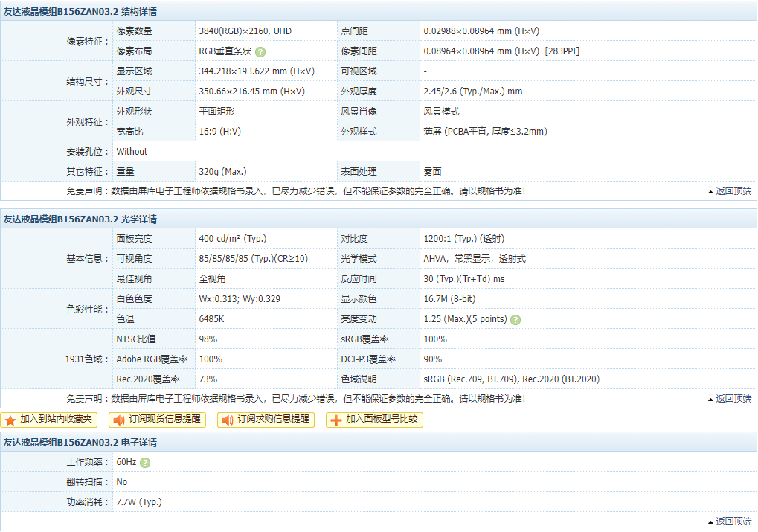The height and width of the screenshot is (532, 758).
Task: Click the 85/85/85/85 viewing angle value
Action: pyautogui.click(x=254, y=259)
